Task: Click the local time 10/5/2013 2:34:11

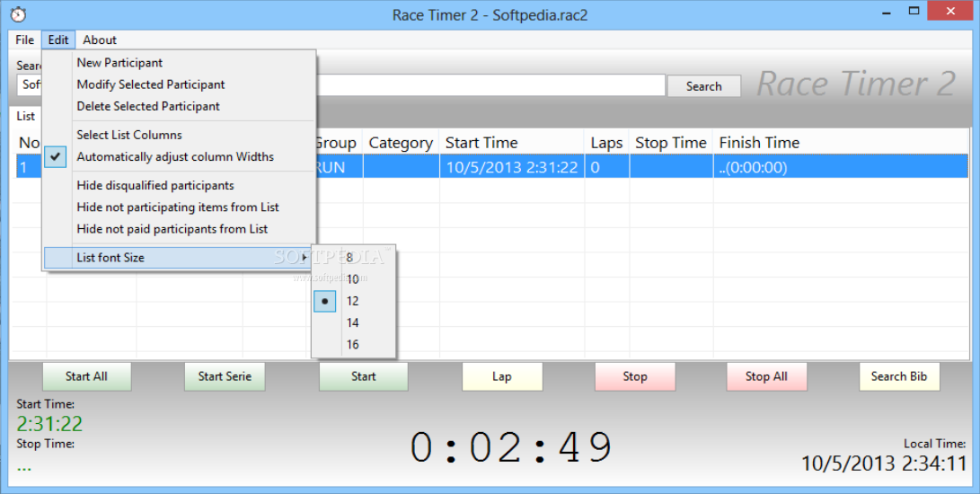Action: pyautogui.click(x=885, y=463)
